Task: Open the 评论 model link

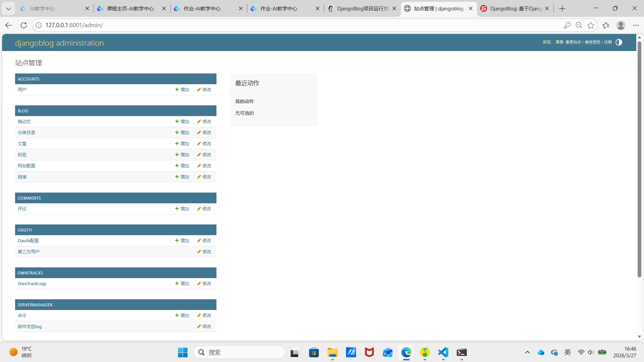Action: pyautogui.click(x=22, y=209)
